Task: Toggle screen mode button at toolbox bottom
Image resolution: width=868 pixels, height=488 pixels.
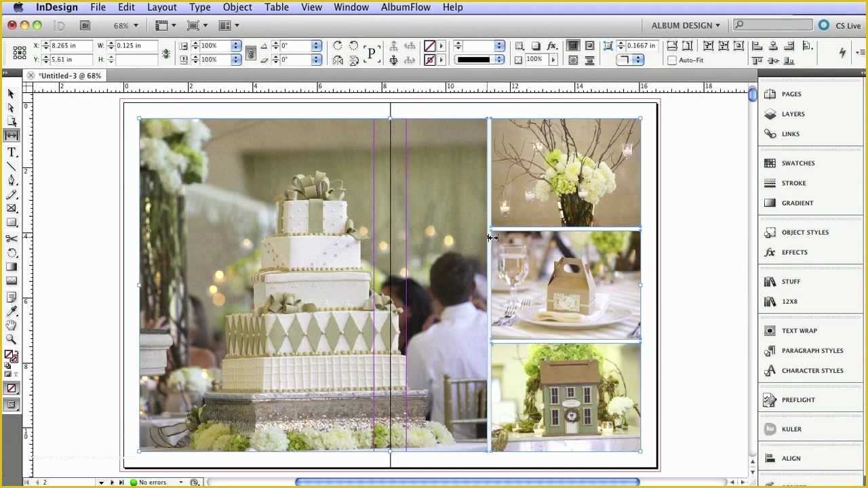Action: 12,405
